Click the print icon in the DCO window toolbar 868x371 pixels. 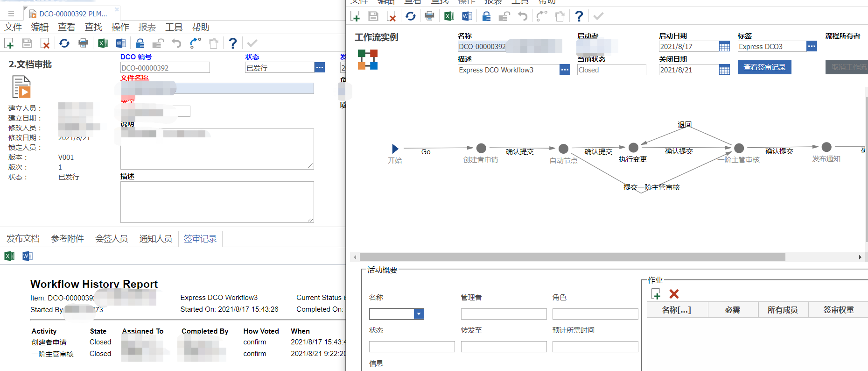[83, 43]
